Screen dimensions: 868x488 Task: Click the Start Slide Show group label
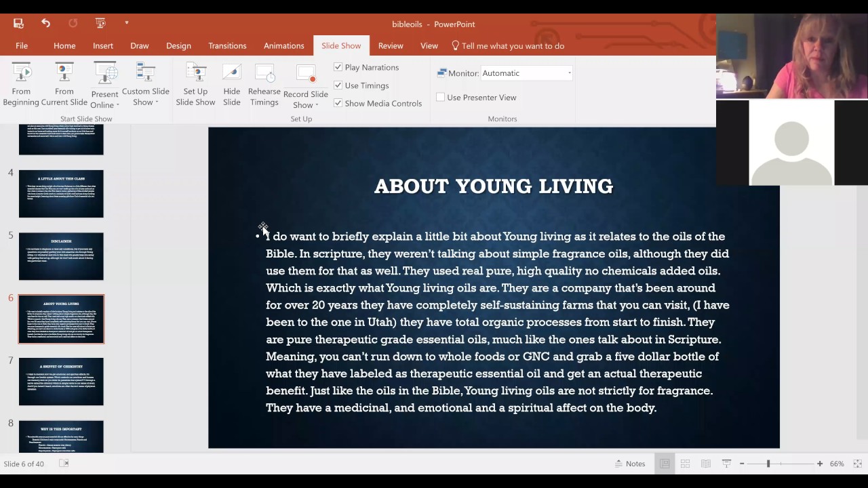pyautogui.click(x=86, y=119)
